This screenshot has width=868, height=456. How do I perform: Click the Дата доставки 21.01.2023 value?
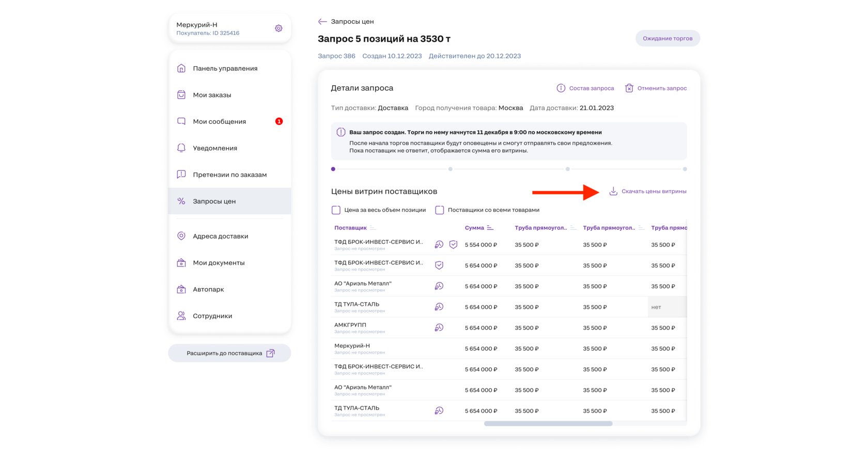tap(597, 108)
